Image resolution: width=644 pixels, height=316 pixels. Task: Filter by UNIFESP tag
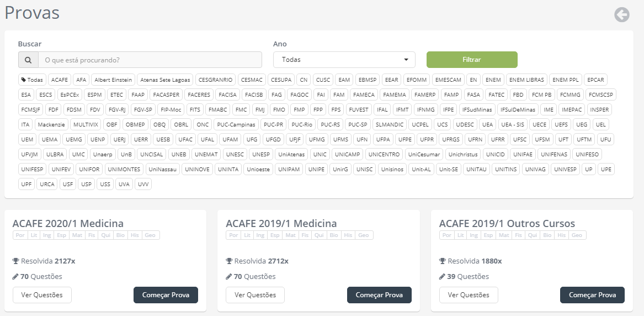click(32, 169)
